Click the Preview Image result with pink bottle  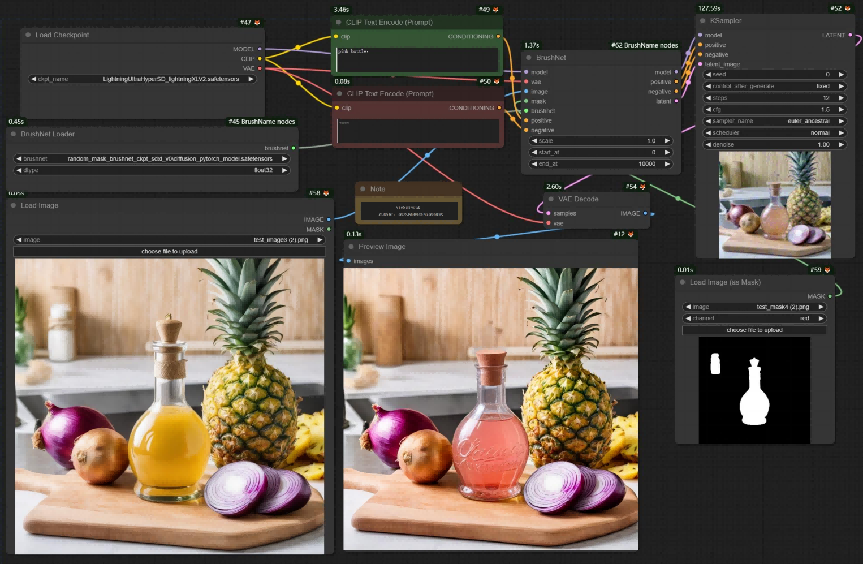click(x=490, y=409)
